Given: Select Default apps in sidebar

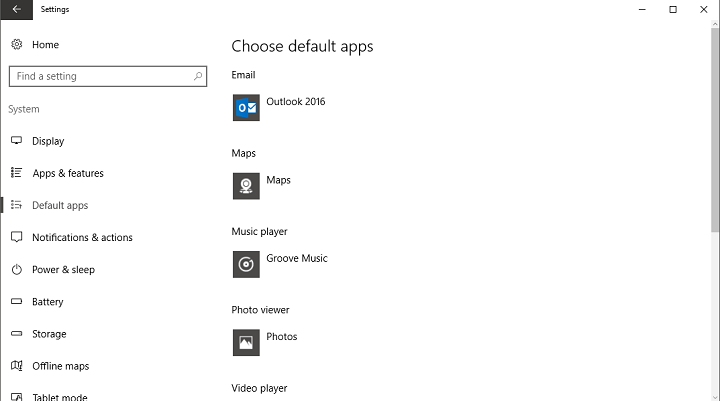Looking at the screenshot, I should 60,205.
